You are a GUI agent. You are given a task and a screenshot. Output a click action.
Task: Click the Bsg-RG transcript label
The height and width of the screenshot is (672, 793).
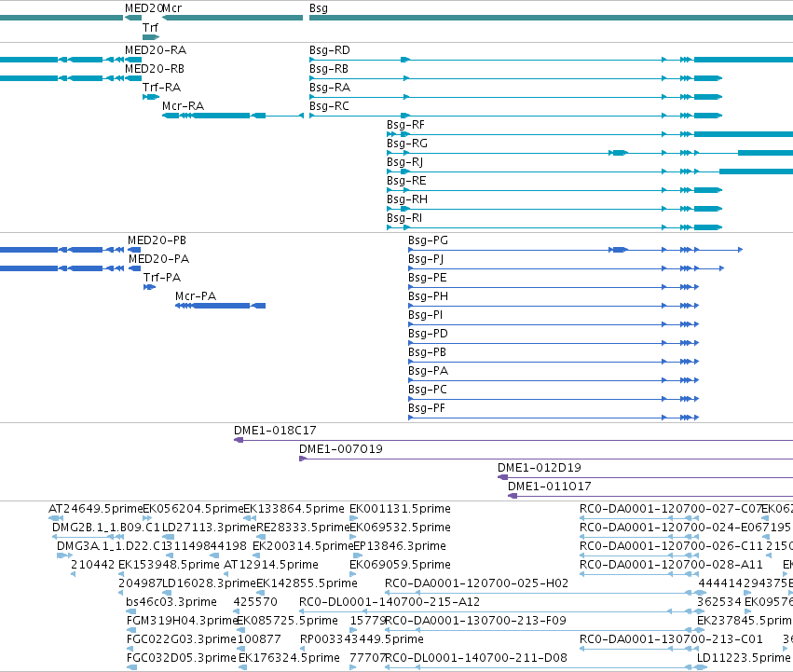[x=407, y=144]
